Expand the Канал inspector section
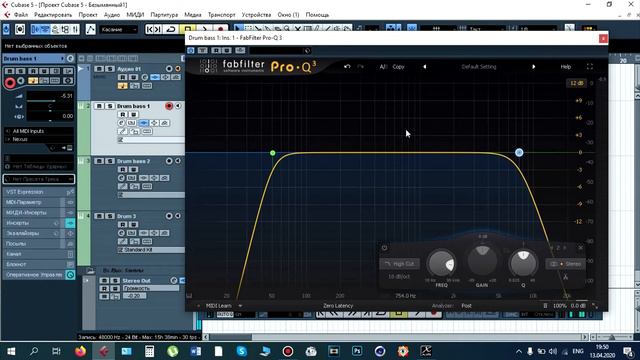 point(34,254)
